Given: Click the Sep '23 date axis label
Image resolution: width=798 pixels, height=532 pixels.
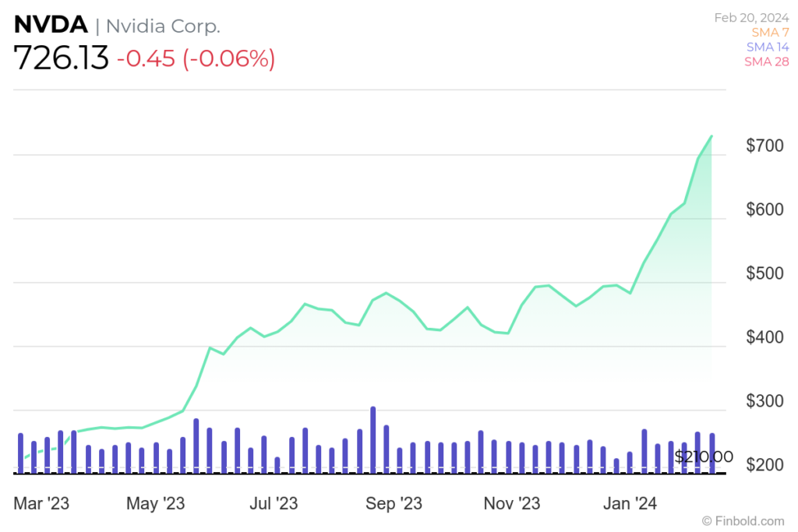Looking at the screenshot, I should click(394, 504).
